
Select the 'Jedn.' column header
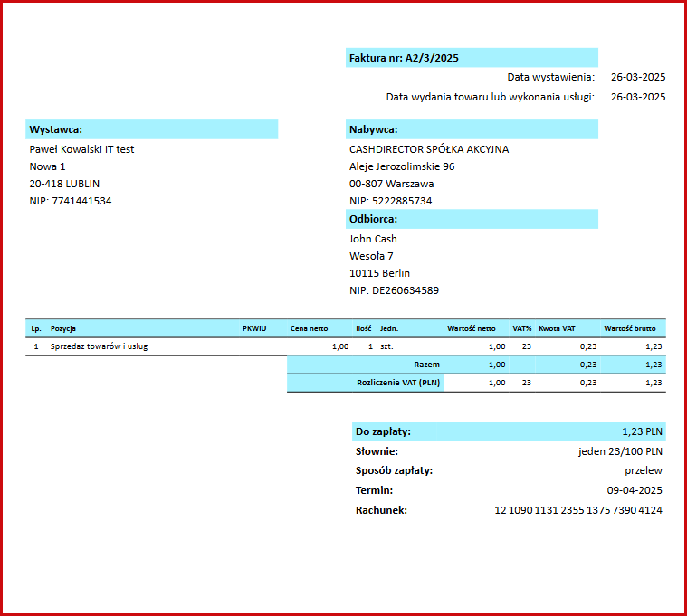point(389,328)
